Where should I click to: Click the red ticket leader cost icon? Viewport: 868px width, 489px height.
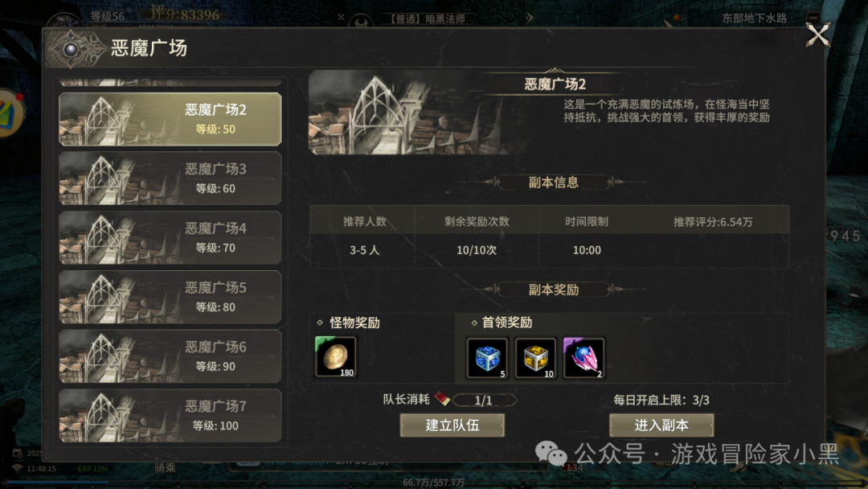pos(442,398)
